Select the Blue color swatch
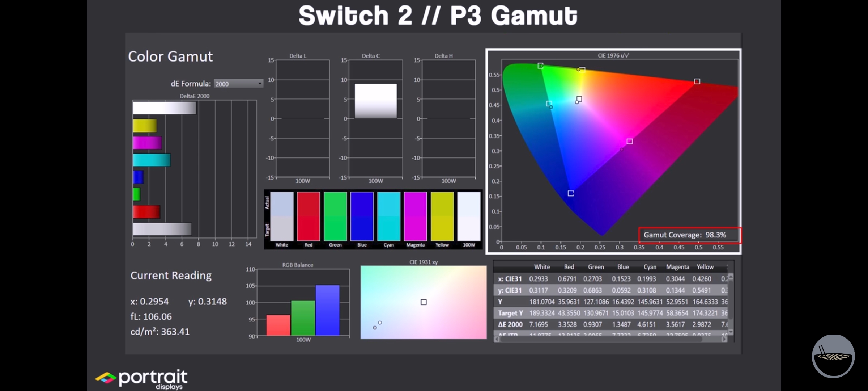Viewport: 868px width, 391px height. (362, 216)
